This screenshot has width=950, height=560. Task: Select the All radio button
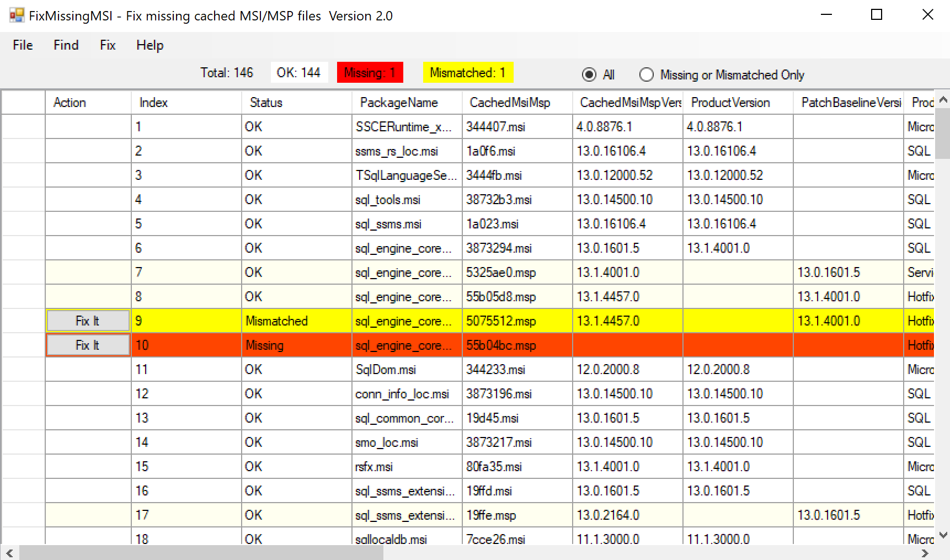tap(590, 74)
